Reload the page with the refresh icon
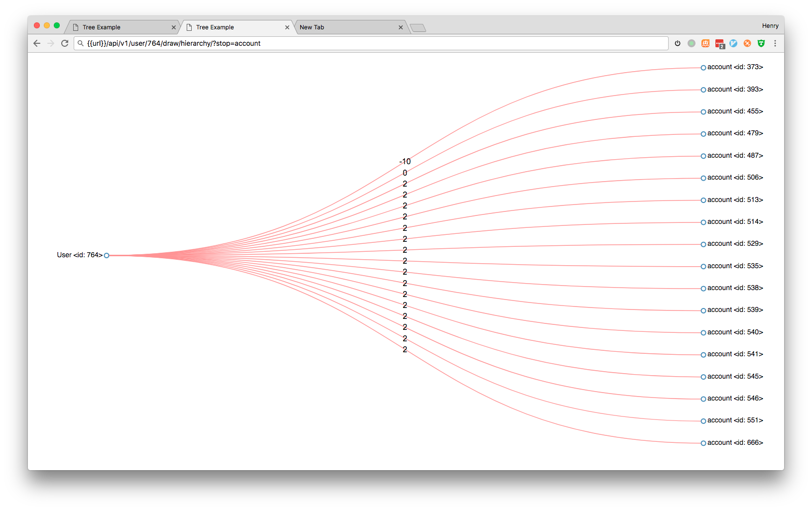The image size is (812, 510). [65, 43]
